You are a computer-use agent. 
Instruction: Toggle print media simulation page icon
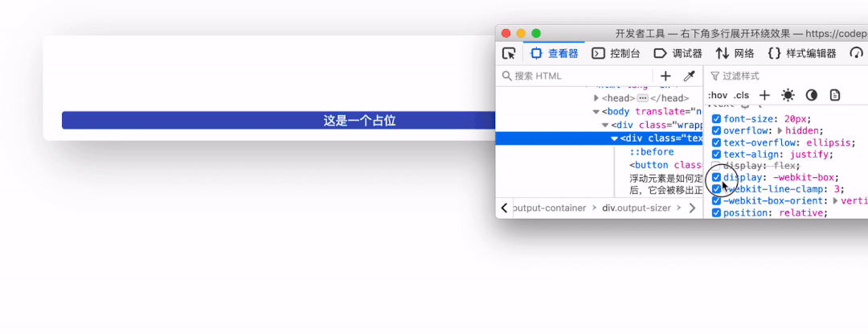pyautogui.click(x=835, y=95)
